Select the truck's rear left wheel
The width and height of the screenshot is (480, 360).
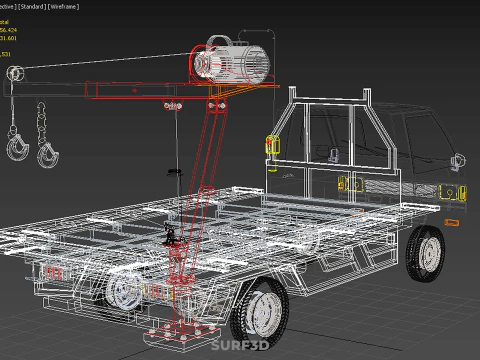coord(125,290)
